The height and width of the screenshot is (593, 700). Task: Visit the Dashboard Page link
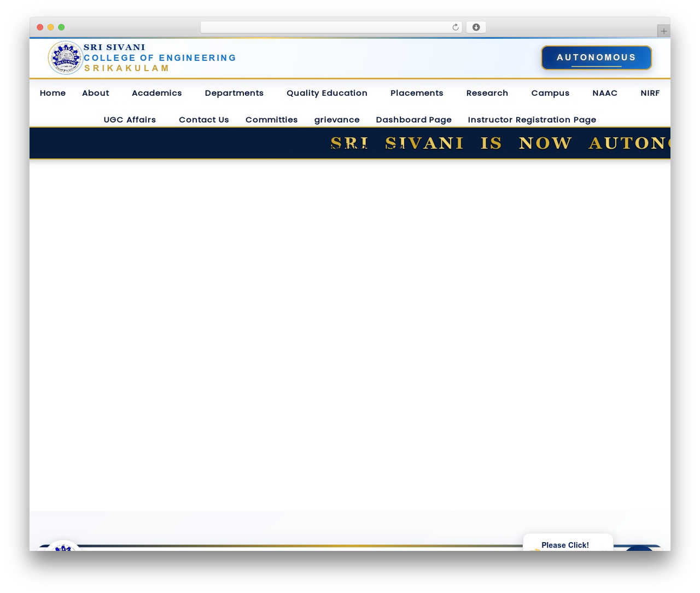click(414, 120)
